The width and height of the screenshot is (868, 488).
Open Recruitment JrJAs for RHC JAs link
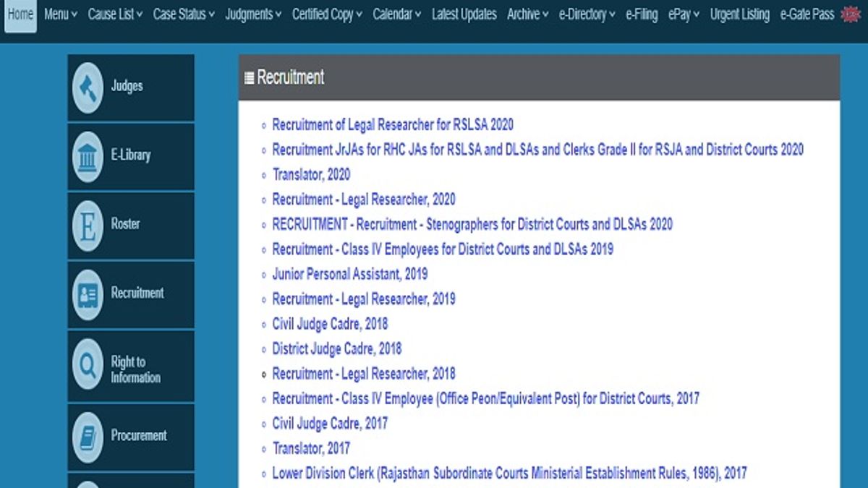(x=537, y=150)
